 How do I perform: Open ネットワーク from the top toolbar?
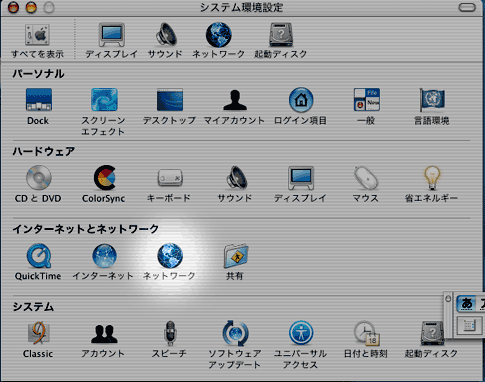(219, 35)
